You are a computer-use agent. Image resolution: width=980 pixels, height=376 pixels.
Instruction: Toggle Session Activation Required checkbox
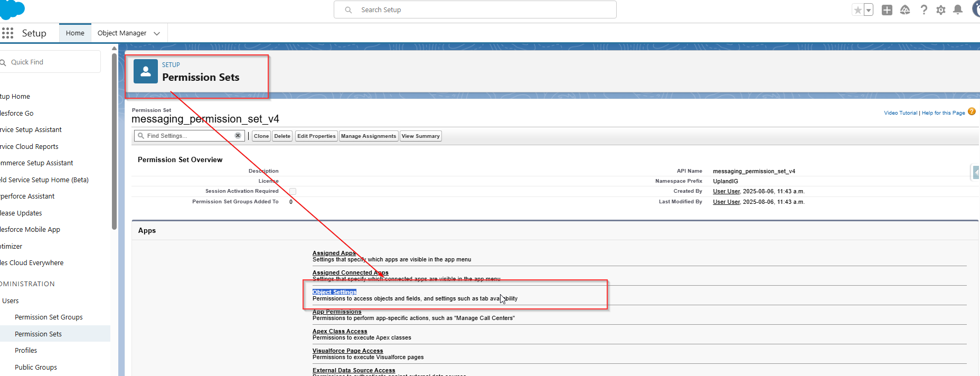click(x=293, y=191)
